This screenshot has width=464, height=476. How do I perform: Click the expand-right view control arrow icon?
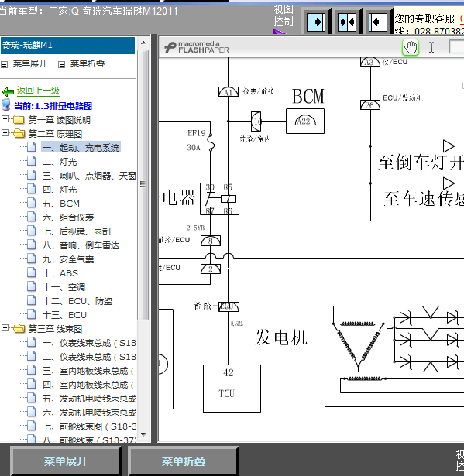(x=316, y=22)
